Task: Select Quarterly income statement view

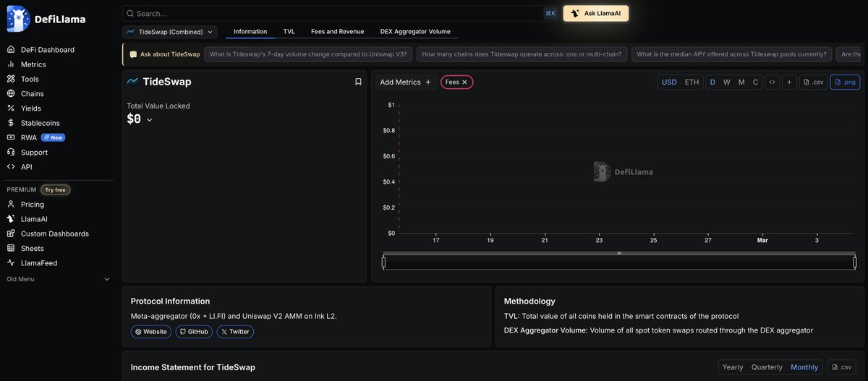Action: point(767,367)
